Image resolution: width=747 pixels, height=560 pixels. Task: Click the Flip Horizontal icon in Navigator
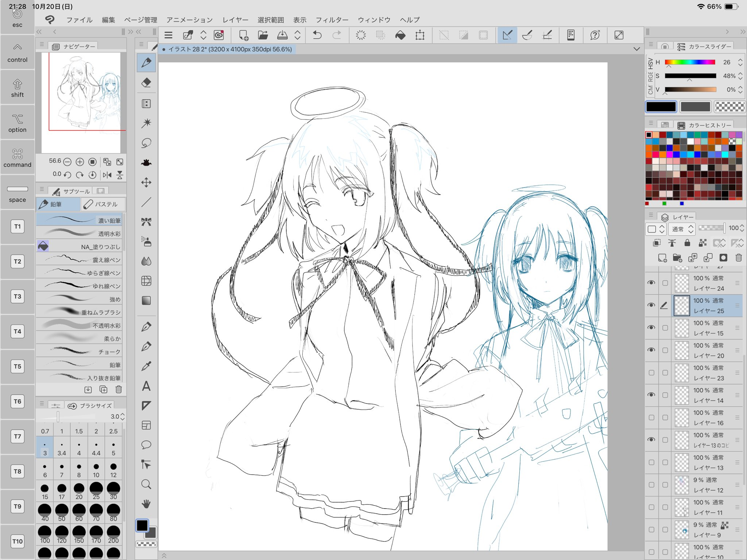(107, 175)
